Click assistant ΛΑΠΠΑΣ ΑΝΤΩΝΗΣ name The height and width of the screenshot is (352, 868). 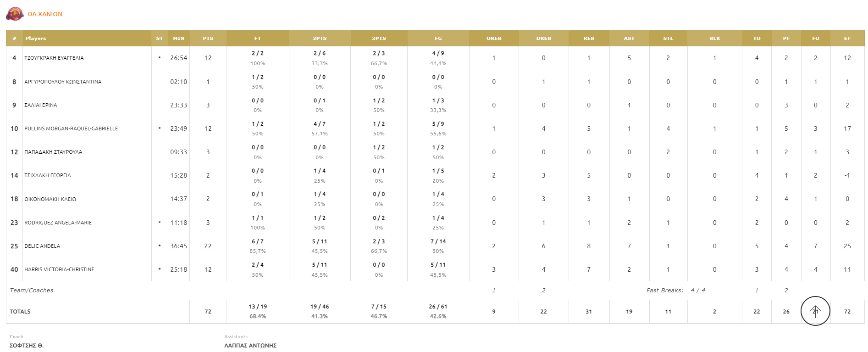point(250,346)
